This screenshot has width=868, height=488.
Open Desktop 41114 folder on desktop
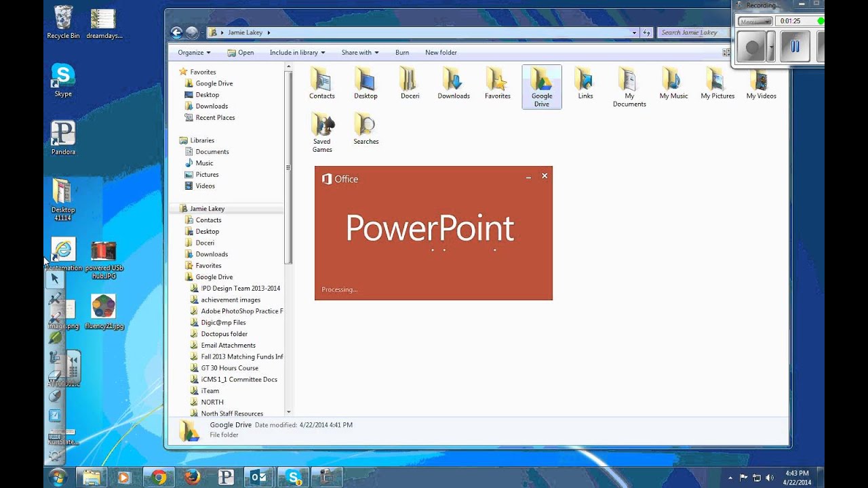(63, 199)
